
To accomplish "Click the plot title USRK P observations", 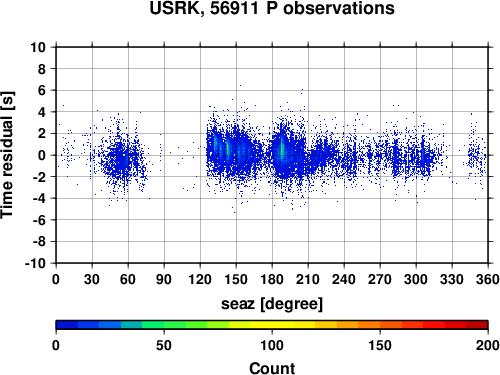I will point(272,8).
